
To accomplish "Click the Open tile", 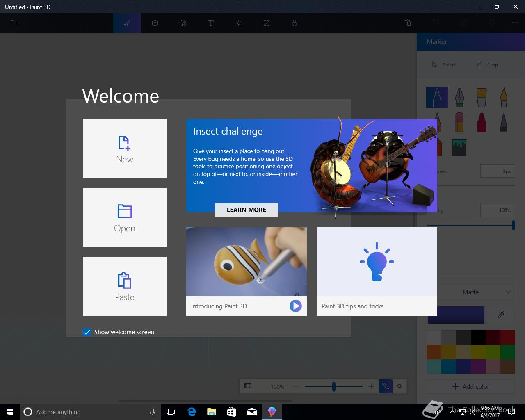I will pos(125,217).
